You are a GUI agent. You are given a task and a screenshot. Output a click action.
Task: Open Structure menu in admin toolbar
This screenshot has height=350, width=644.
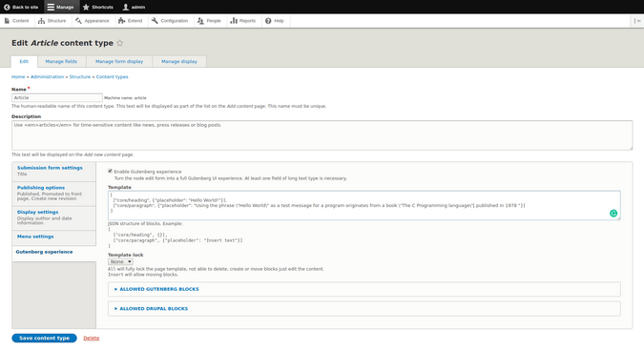tap(52, 21)
